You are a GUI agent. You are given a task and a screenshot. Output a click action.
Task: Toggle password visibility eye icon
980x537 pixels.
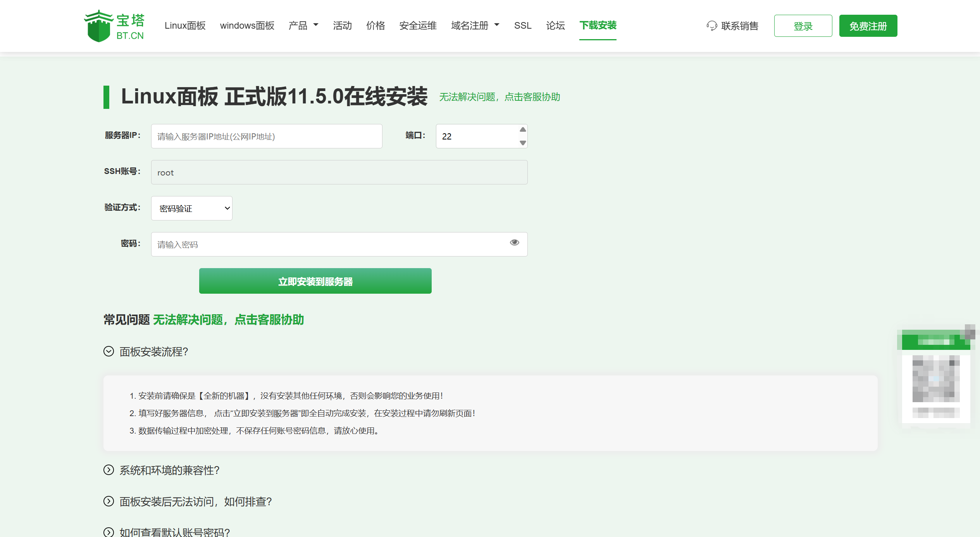pos(514,243)
